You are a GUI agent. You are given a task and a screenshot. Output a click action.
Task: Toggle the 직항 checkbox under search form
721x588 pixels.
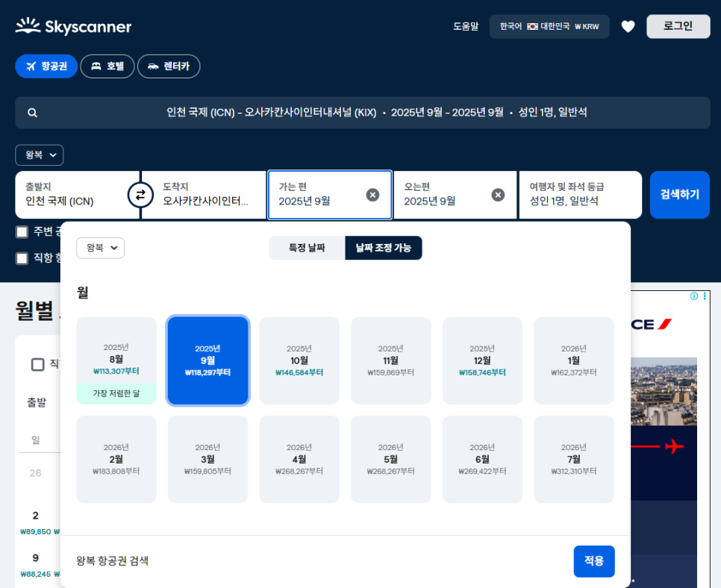[x=22, y=258]
